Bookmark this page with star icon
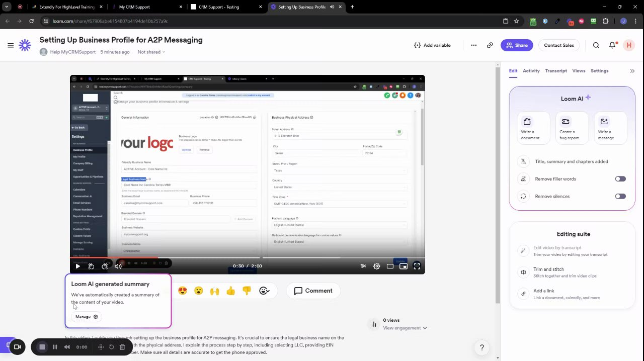 [x=516, y=21]
